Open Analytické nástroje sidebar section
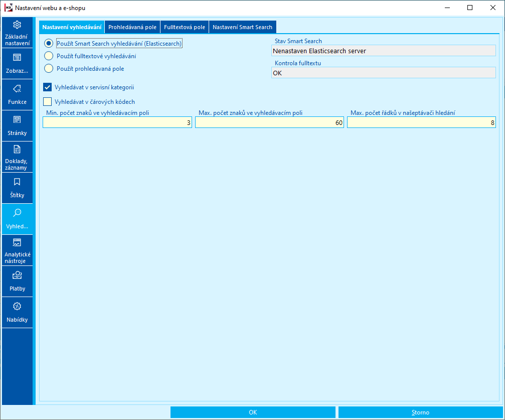 coord(17,250)
